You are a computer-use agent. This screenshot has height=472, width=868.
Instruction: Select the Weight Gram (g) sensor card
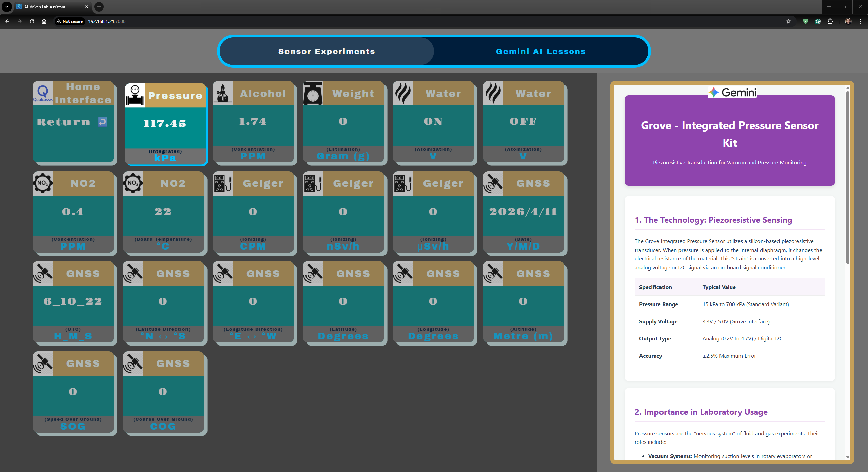click(x=343, y=122)
